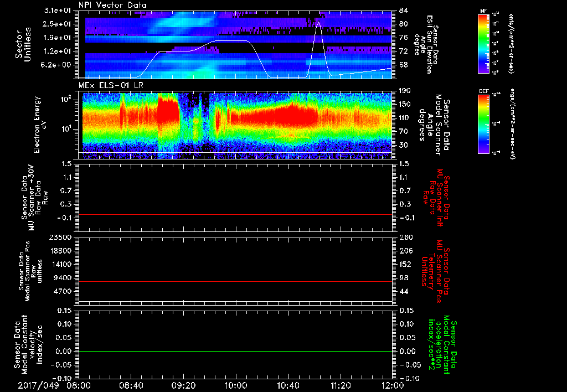The image size is (567, 392).
Task: Click the 12:00 time axis label
Action: click(393, 385)
